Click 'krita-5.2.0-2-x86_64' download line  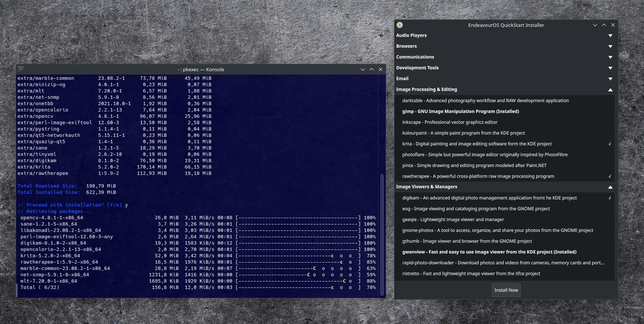pyautogui.click(x=198, y=256)
